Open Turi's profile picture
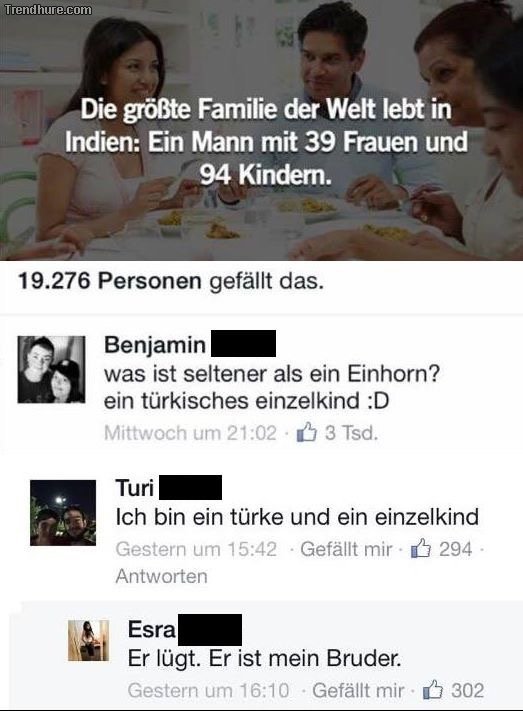The width and height of the screenshot is (523, 711). coord(63,512)
